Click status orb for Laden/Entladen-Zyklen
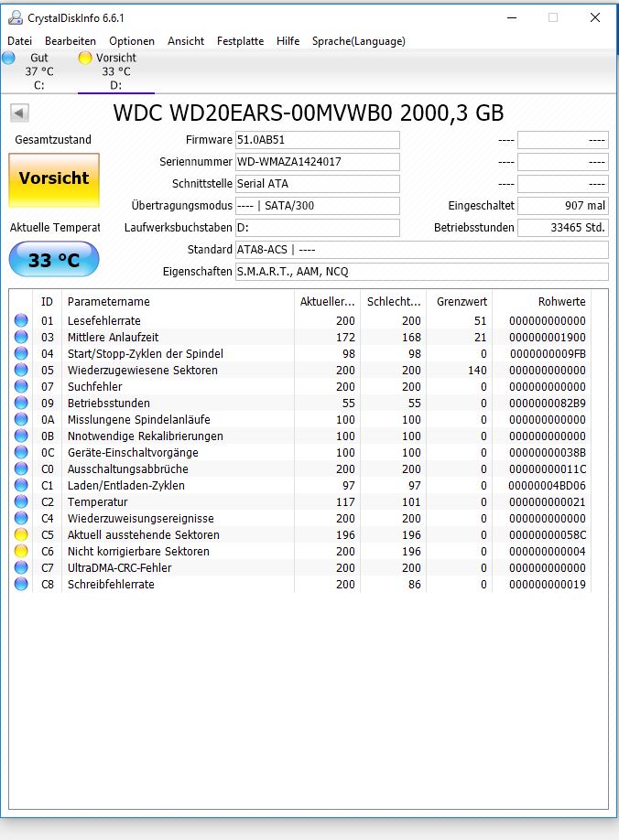This screenshot has height=840, width=619. tap(21, 485)
